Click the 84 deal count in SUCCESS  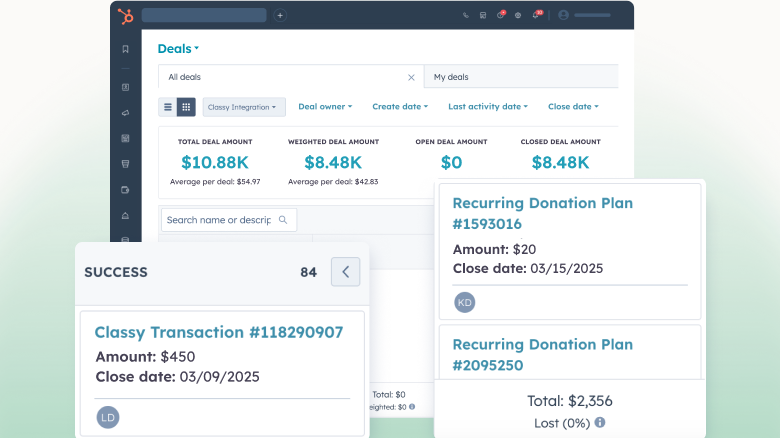pos(308,272)
